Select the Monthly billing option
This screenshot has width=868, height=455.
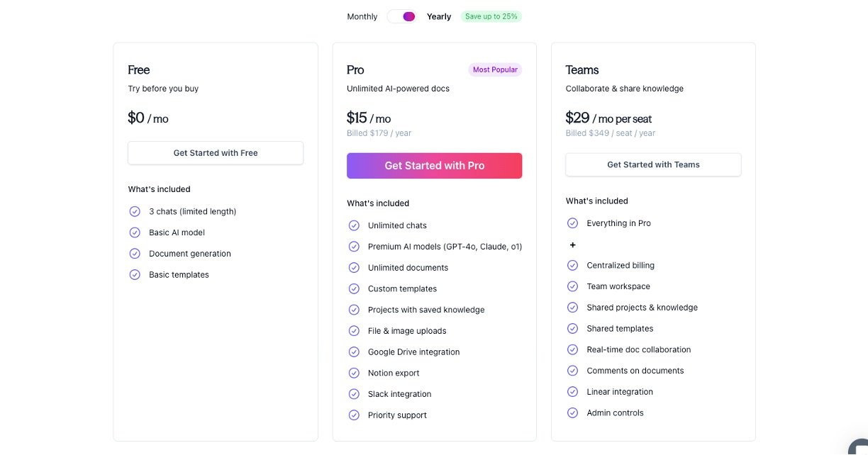coord(362,16)
